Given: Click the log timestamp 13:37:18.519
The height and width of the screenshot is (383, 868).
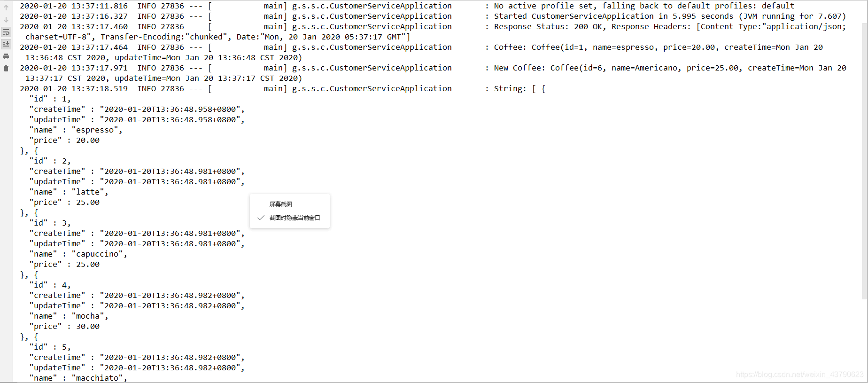Looking at the screenshot, I should [x=99, y=88].
